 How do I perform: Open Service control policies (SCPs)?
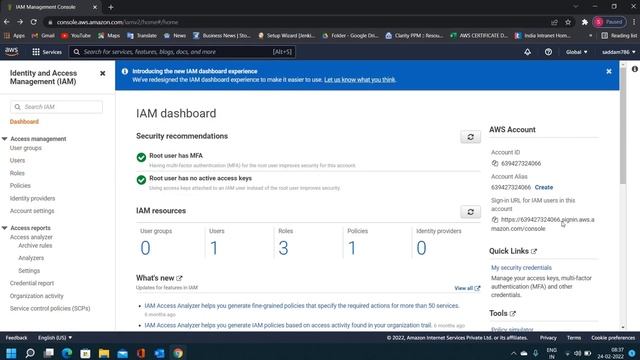coord(50,308)
